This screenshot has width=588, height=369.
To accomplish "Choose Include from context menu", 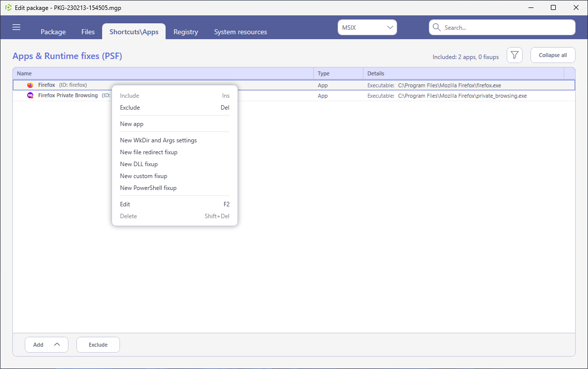I will [x=175, y=96].
